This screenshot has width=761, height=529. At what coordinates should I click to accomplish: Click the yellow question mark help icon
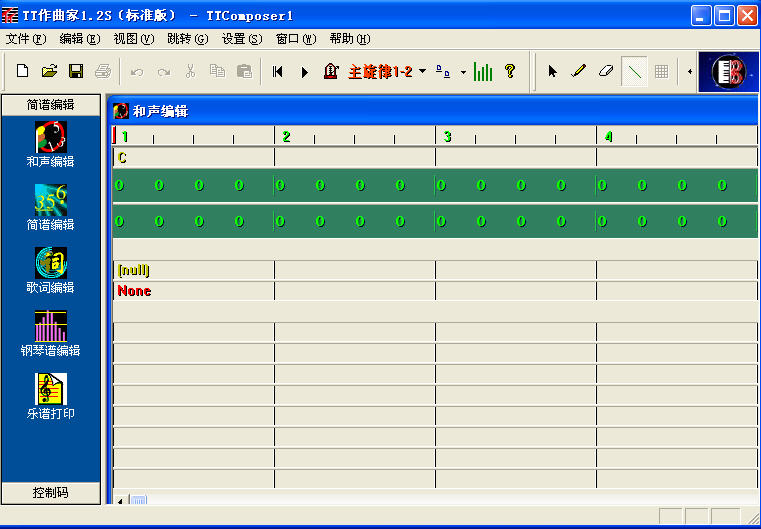tap(510, 71)
